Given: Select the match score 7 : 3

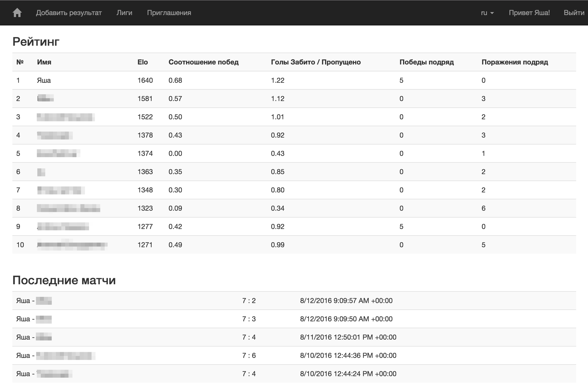Looking at the screenshot, I should (249, 319).
